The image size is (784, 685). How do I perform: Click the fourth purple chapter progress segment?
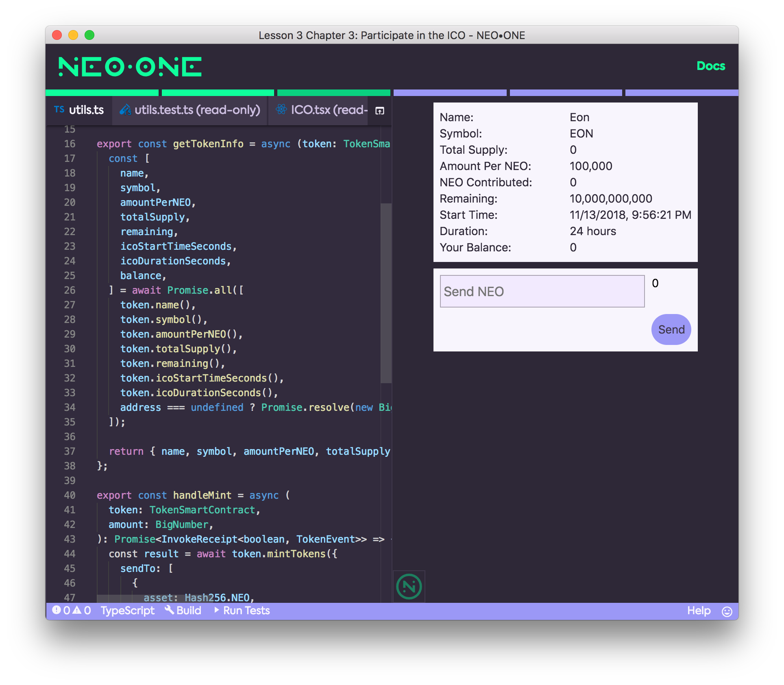(x=450, y=93)
